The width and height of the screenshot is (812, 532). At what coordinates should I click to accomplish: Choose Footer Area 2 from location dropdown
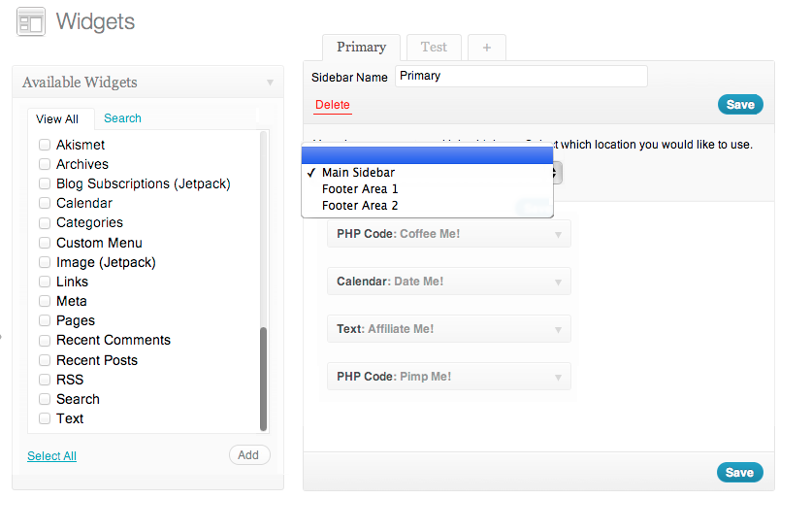(x=360, y=205)
